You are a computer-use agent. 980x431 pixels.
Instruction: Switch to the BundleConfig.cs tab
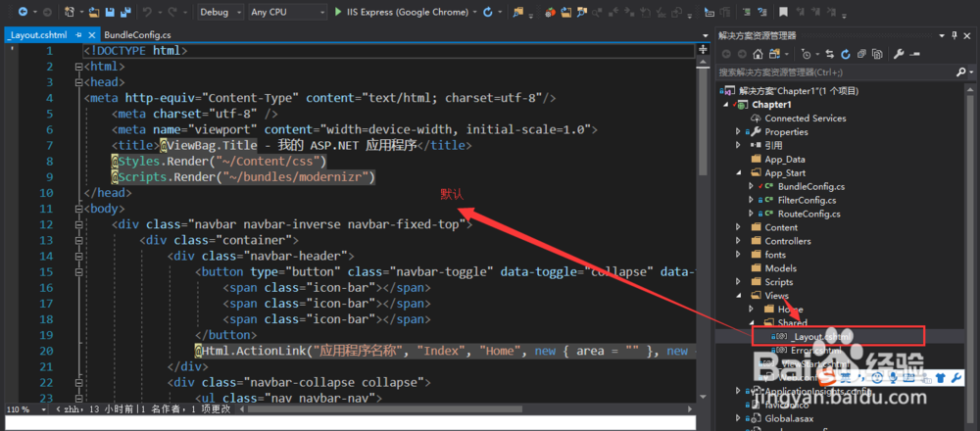point(137,35)
